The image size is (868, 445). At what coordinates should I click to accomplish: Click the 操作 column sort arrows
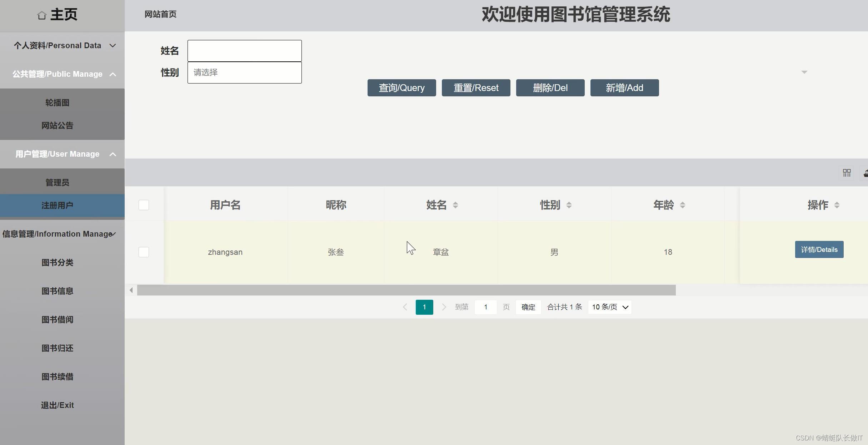pos(837,205)
